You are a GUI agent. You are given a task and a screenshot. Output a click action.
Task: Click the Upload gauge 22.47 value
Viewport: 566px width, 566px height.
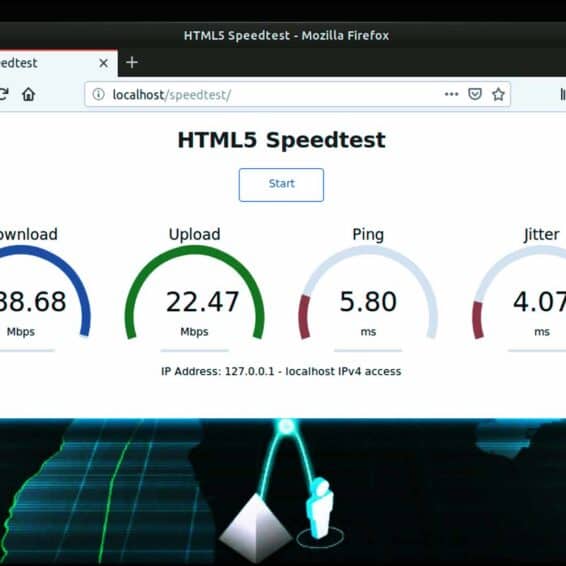(202, 302)
